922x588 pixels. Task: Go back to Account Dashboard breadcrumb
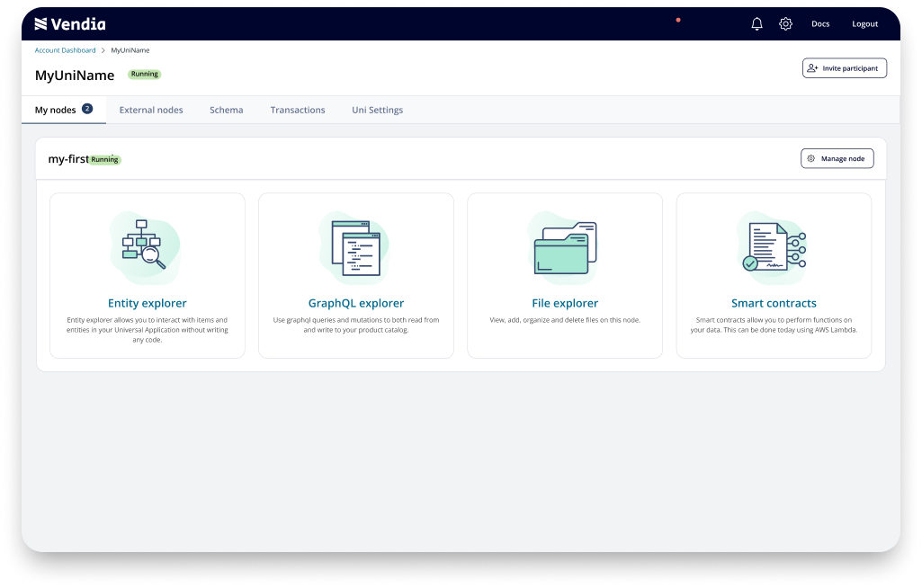(x=66, y=50)
